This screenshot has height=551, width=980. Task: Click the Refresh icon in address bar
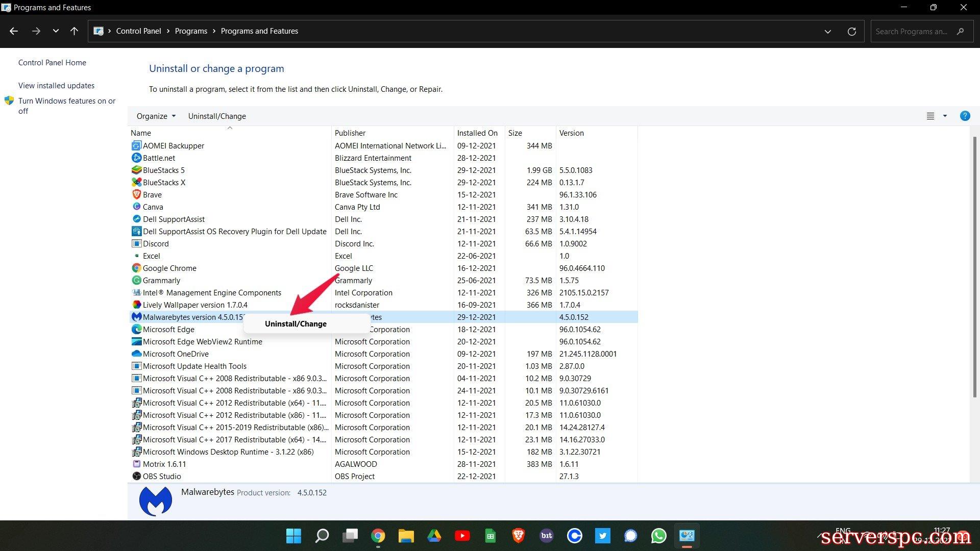coord(851,31)
